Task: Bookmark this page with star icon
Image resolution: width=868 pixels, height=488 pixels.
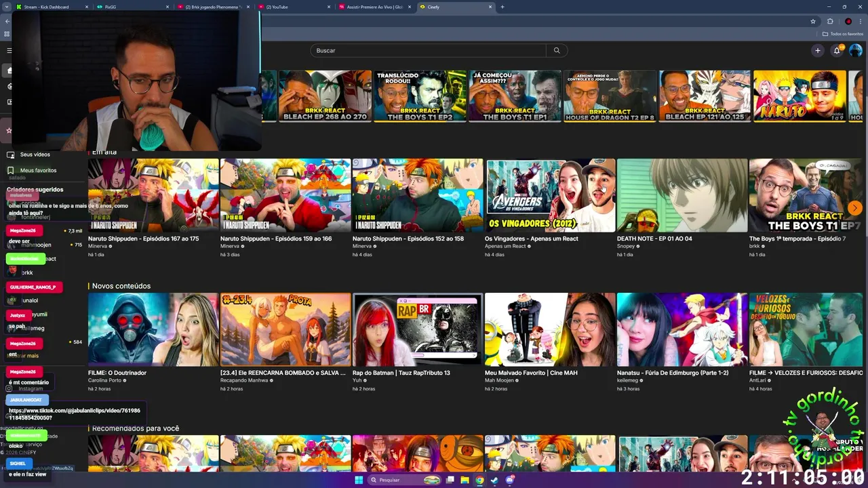Action: (812, 21)
